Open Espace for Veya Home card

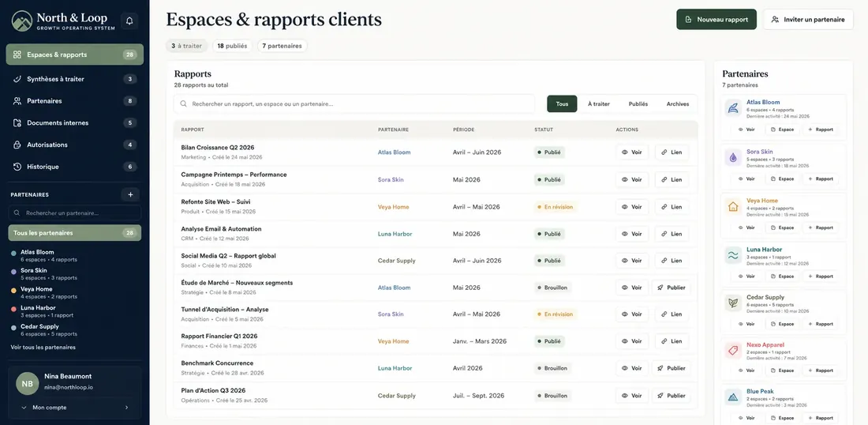[x=783, y=228]
